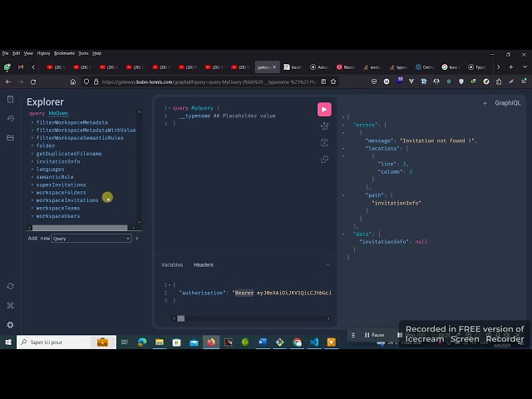This screenshot has width=532, height=399.
Task: Launch Visual Studio Code from taskbar
Action: pyautogui.click(x=314, y=342)
